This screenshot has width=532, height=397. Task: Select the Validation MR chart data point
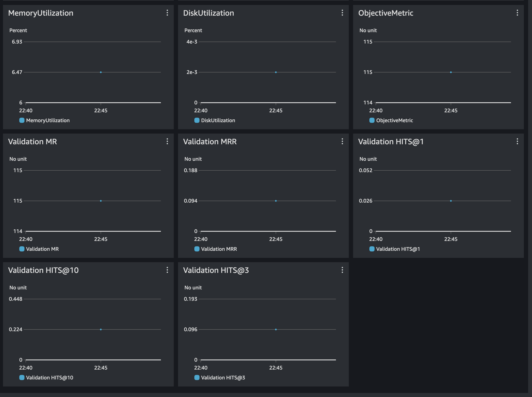point(101,201)
